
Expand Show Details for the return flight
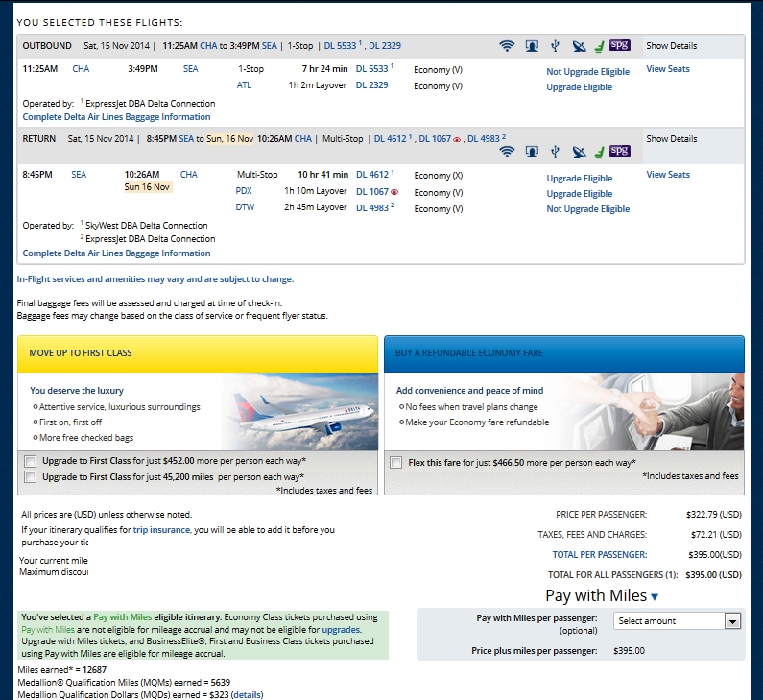click(671, 139)
